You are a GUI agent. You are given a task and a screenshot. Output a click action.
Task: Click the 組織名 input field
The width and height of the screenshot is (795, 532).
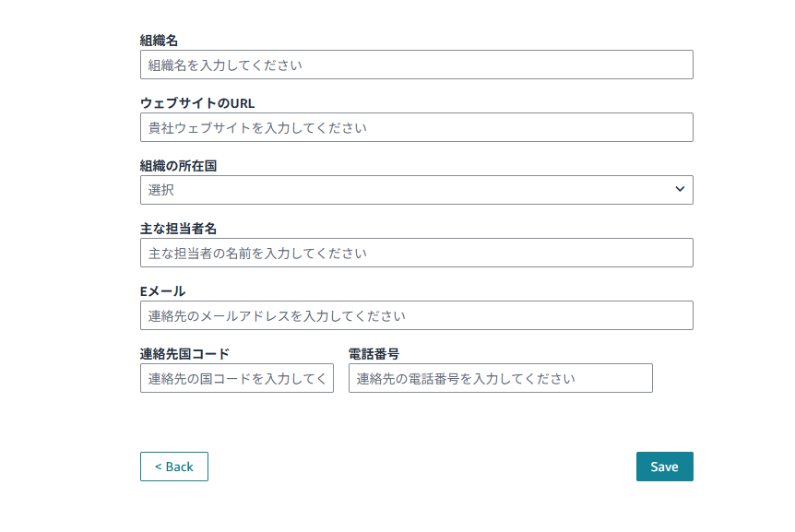coord(416,65)
